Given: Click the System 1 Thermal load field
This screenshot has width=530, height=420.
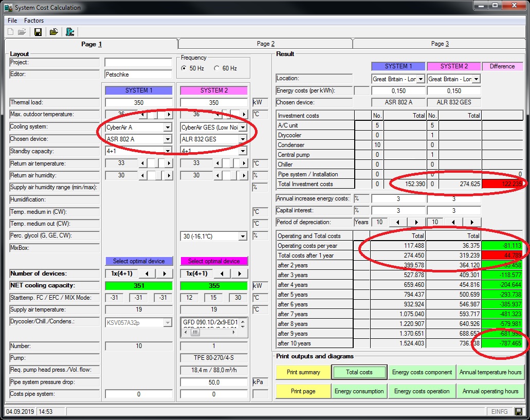Looking at the screenshot, I should [139, 102].
